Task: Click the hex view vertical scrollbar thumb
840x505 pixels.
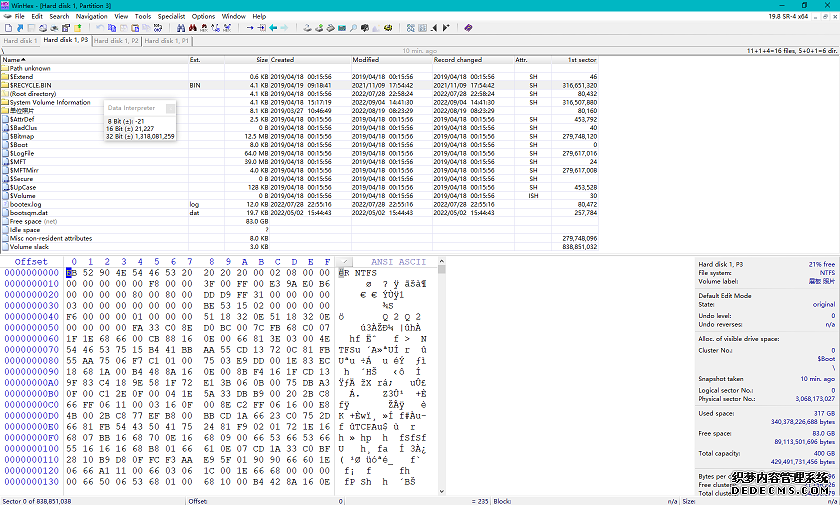Action: point(441,269)
